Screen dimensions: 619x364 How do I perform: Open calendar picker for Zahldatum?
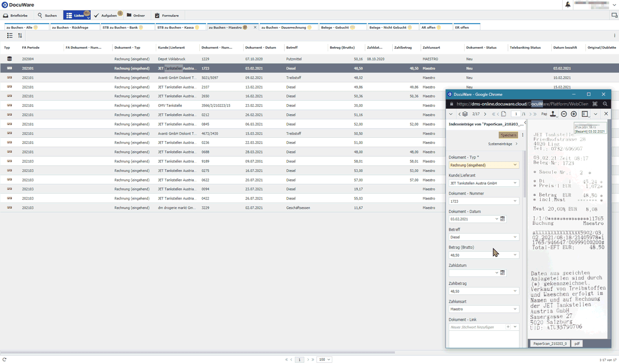coord(503,273)
